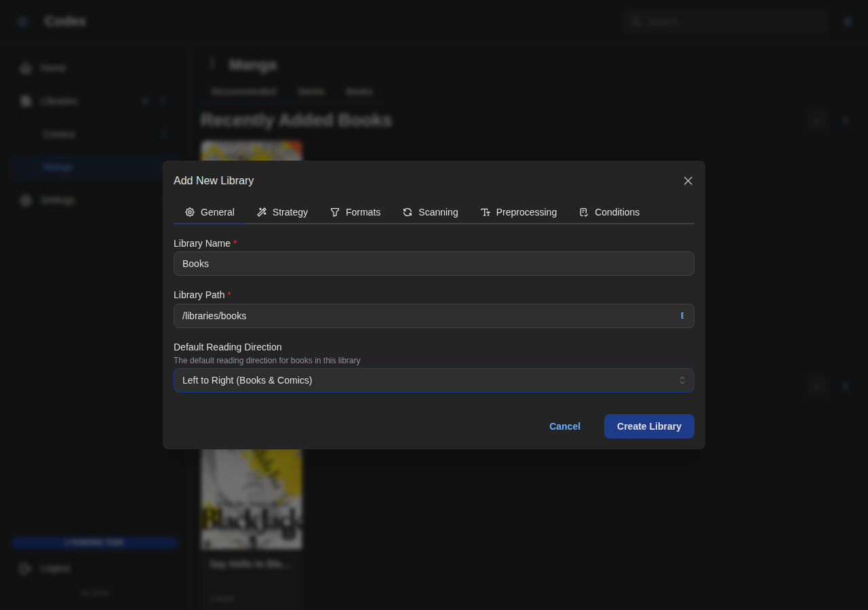Select the Strategy tab's wand icon
This screenshot has width=868, height=610.
point(262,212)
